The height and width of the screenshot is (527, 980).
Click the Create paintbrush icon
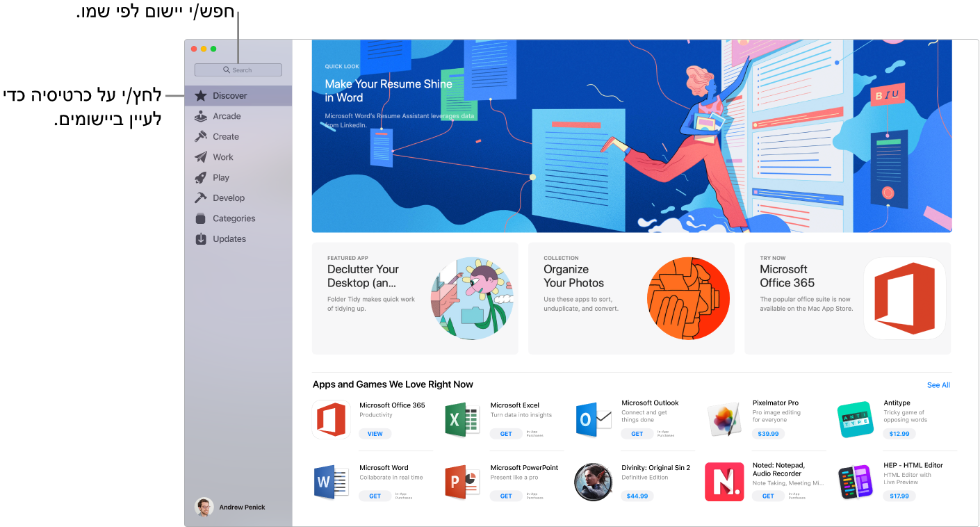(x=201, y=136)
